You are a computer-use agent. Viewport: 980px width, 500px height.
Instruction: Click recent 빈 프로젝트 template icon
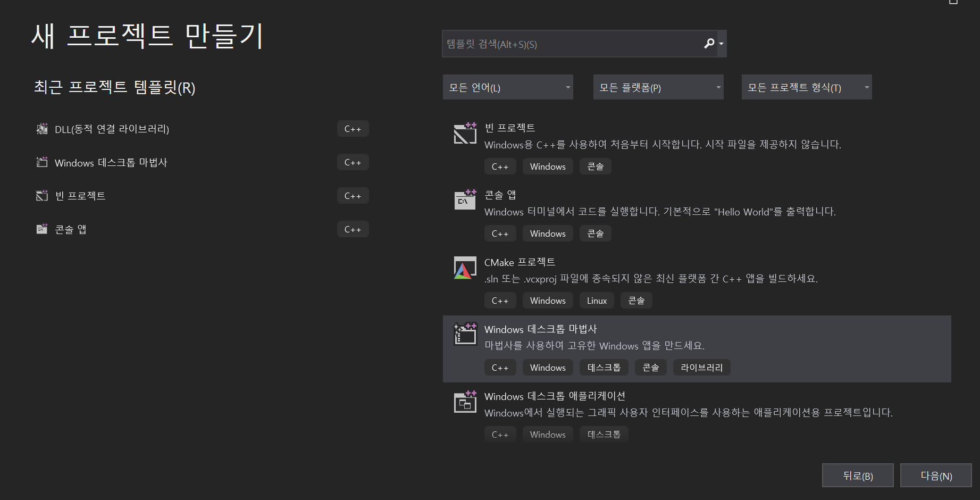point(41,196)
